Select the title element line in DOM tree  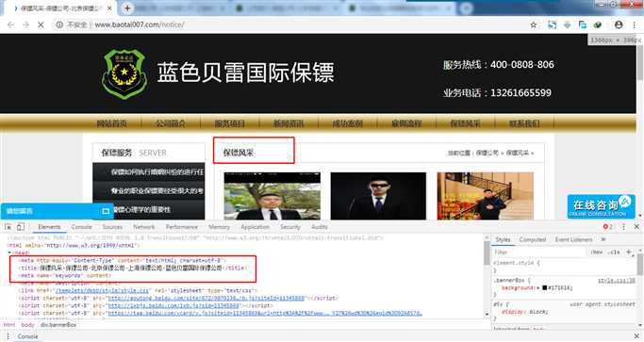pos(132,268)
